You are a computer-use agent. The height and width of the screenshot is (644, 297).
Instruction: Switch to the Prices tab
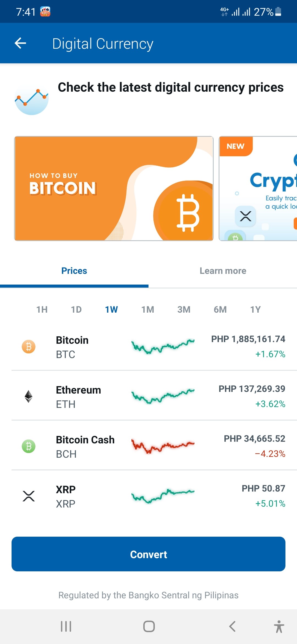74,271
